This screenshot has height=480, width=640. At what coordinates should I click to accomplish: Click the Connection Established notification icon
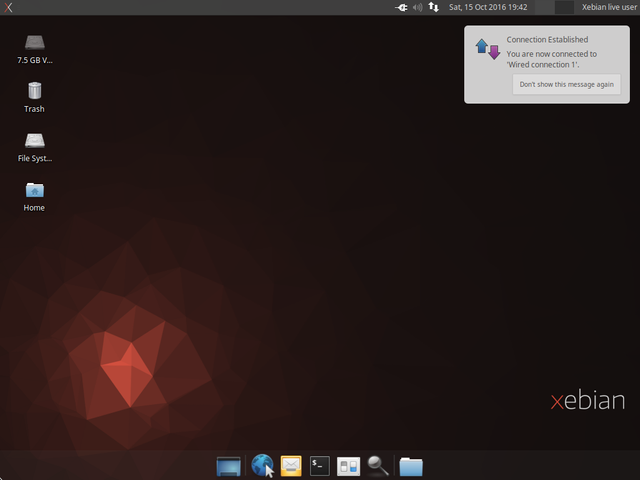point(488,49)
